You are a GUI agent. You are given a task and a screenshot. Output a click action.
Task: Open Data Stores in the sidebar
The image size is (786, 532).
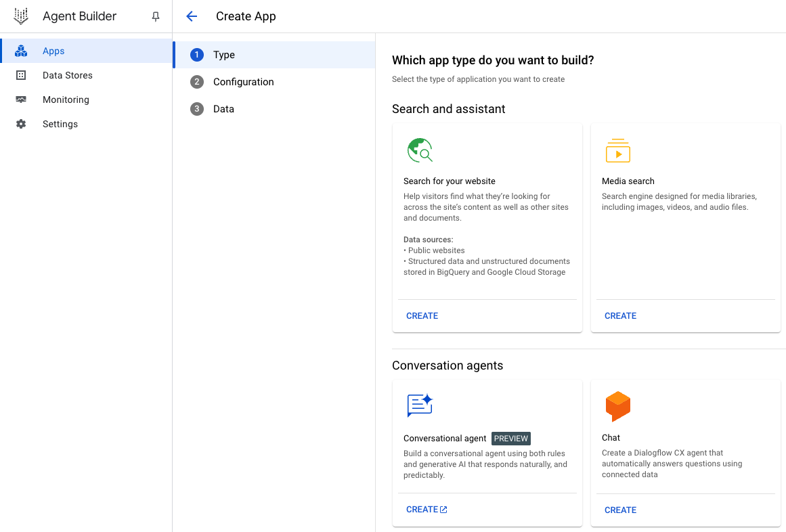[68, 75]
